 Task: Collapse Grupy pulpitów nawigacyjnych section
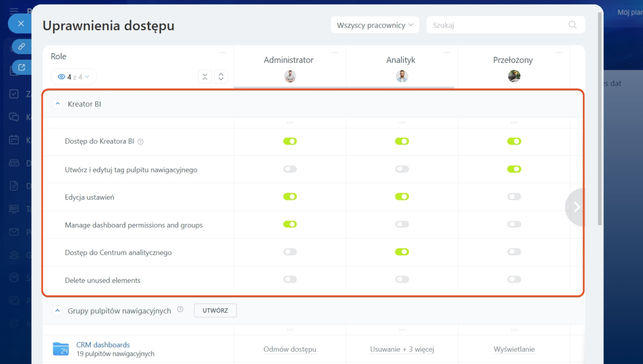[x=57, y=311]
